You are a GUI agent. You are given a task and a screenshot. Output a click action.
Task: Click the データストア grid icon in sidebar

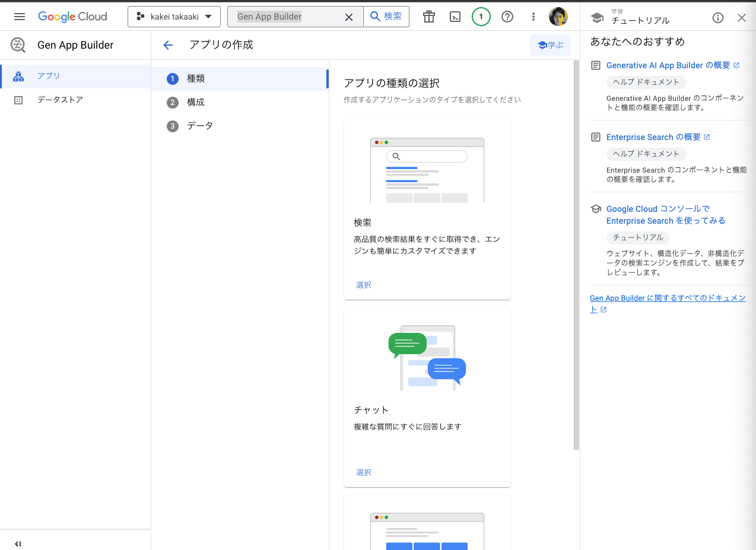coord(18,100)
